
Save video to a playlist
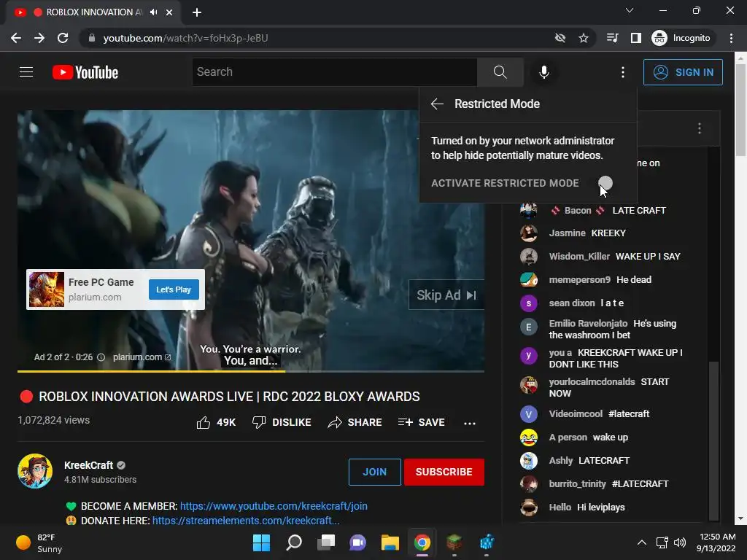(x=421, y=422)
